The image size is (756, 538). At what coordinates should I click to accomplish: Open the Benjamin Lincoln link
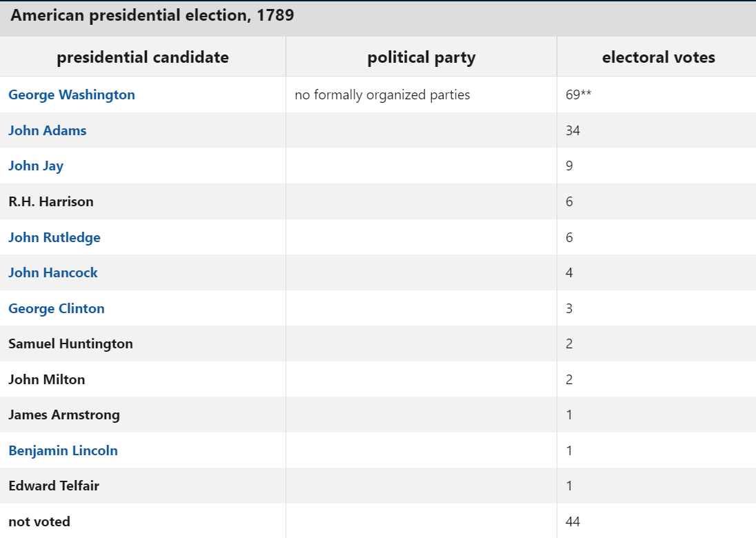coord(63,450)
